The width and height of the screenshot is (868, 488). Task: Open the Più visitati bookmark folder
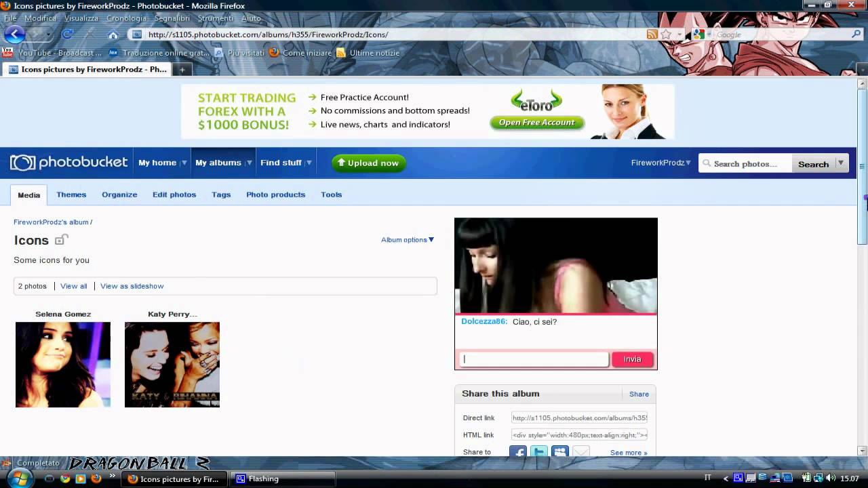(239, 53)
